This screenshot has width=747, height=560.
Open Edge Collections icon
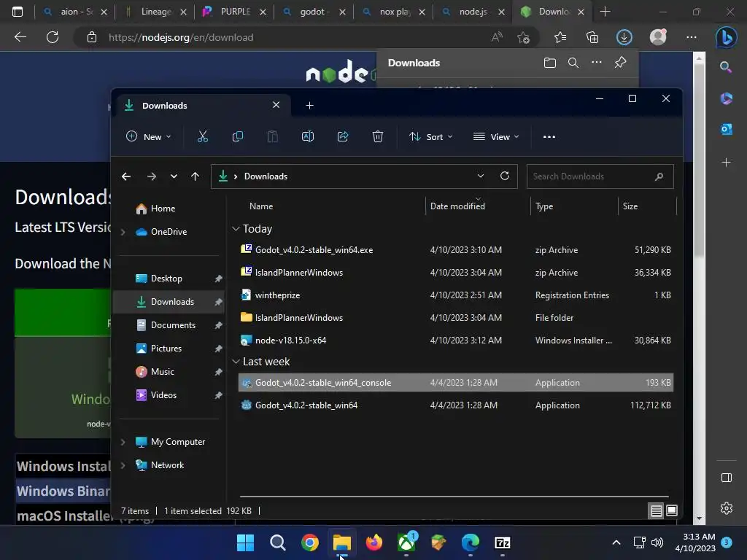tap(592, 37)
